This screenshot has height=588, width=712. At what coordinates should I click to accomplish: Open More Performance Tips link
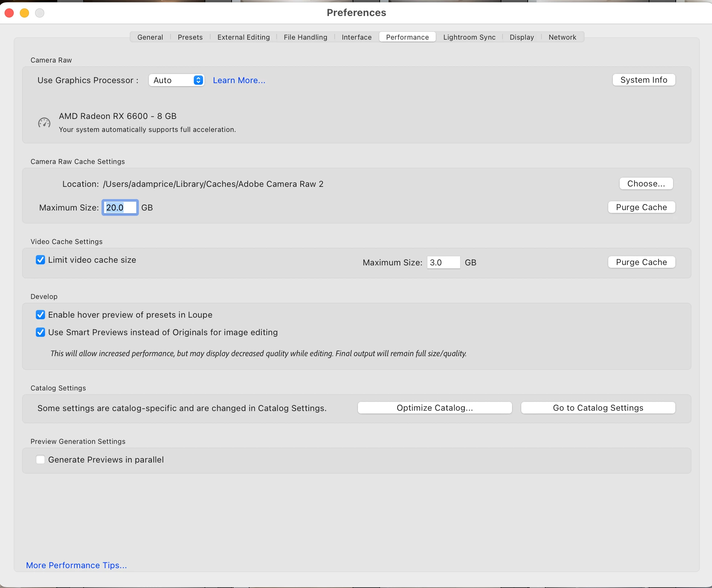(76, 565)
